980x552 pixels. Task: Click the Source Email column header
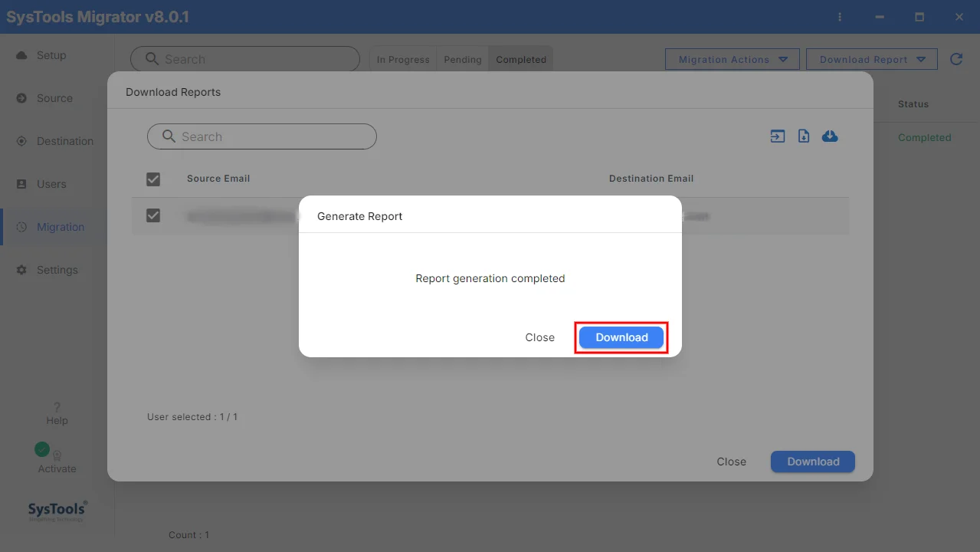(x=218, y=179)
